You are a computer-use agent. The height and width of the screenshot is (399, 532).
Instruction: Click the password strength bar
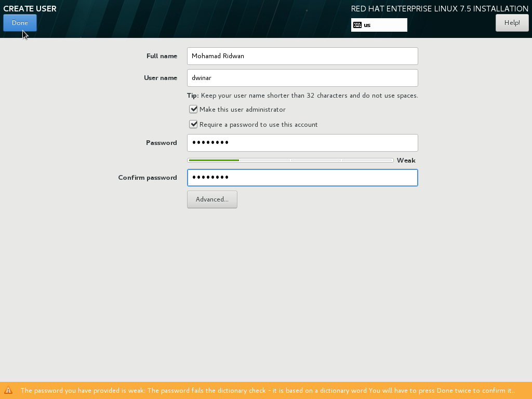290,160
